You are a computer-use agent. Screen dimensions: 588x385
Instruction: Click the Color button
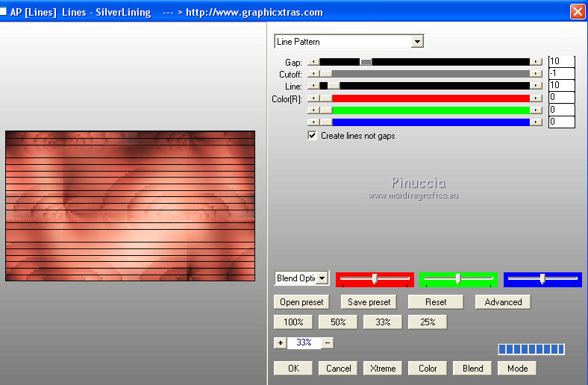coord(428,369)
